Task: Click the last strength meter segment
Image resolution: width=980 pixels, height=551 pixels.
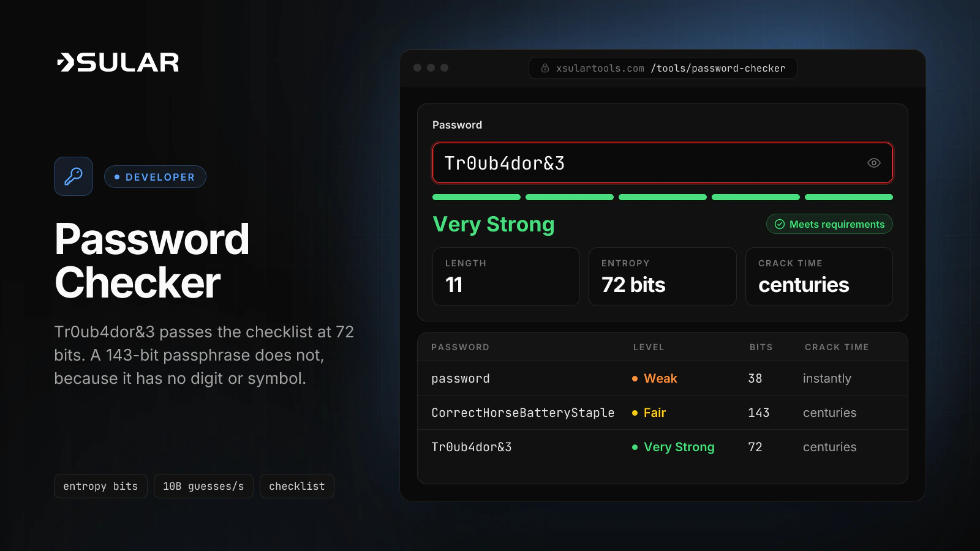Action: pos(849,197)
